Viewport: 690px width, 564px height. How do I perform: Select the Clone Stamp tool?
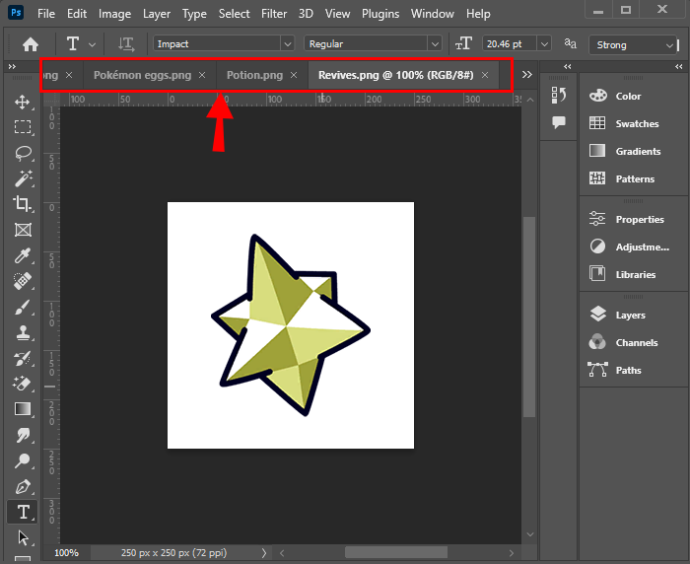point(23,333)
